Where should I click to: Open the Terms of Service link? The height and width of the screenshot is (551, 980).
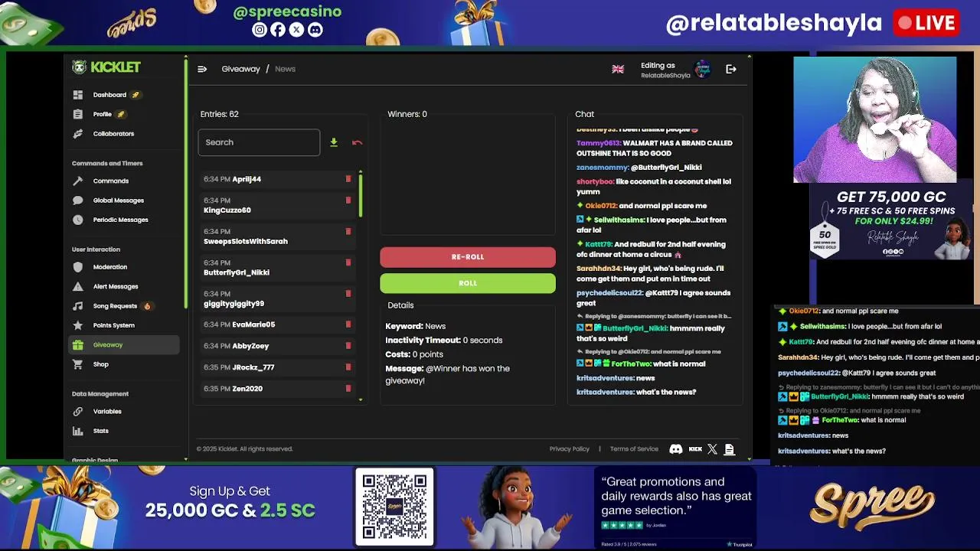(x=634, y=449)
